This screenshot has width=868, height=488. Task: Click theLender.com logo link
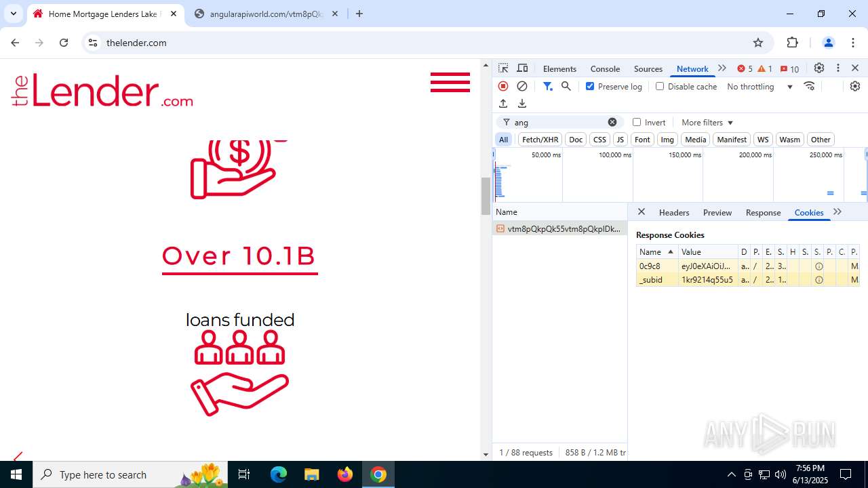[102, 90]
